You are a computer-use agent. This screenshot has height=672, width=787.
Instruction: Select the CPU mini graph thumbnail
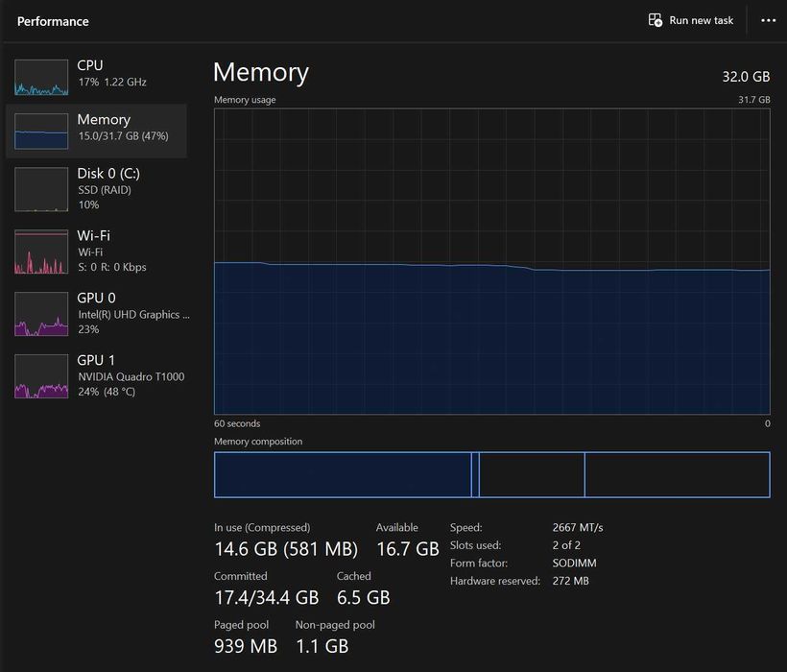tap(41, 78)
